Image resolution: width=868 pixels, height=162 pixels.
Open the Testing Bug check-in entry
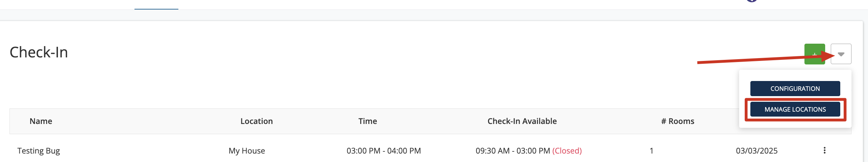coord(39,151)
